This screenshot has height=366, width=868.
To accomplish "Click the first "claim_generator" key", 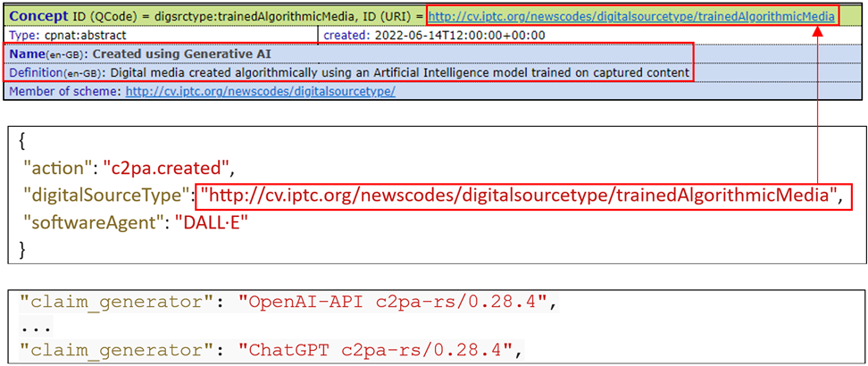I will (x=119, y=304).
